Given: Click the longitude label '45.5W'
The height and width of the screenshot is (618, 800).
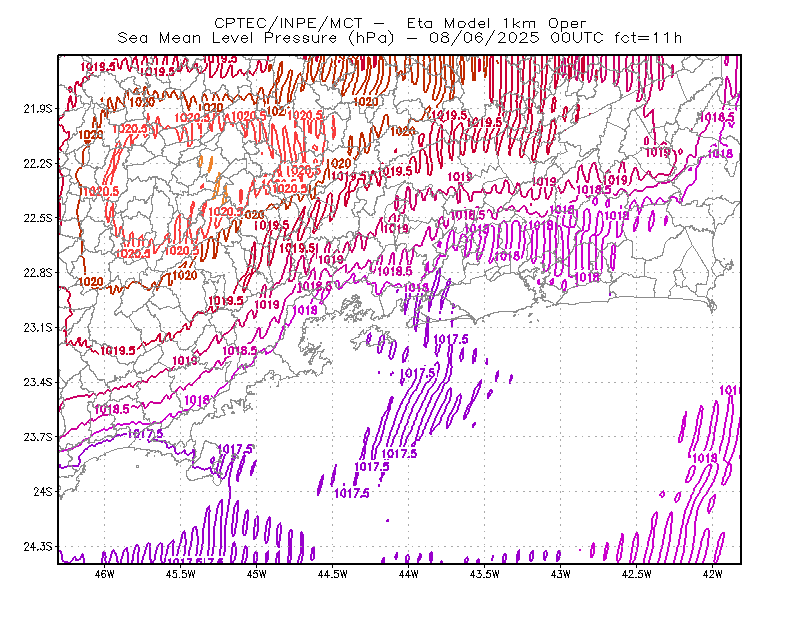Looking at the screenshot, I should tap(181, 574).
